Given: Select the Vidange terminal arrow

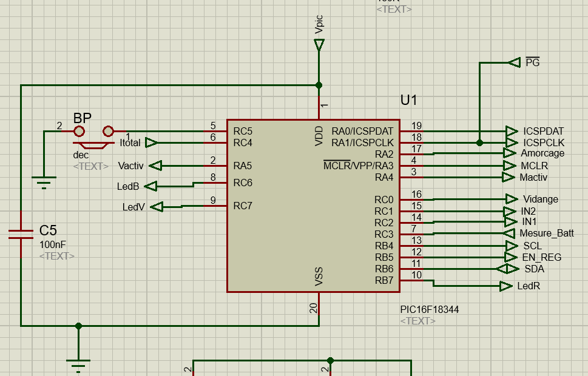Looking at the screenshot, I should click(511, 199).
